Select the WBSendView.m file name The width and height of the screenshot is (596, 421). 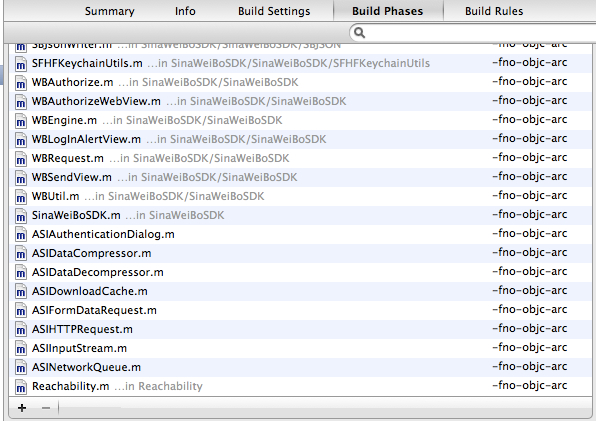[x=72, y=177]
